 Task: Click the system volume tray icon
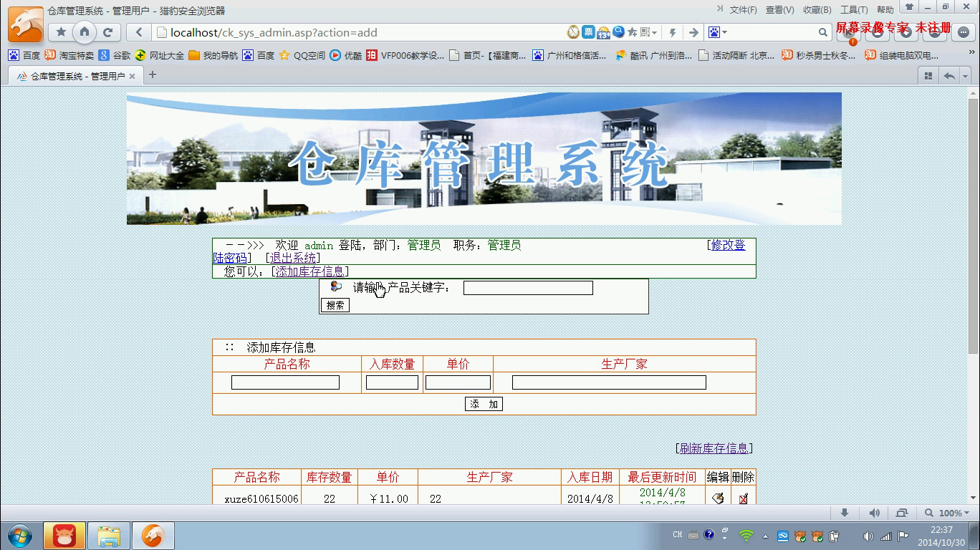[x=869, y=536]
